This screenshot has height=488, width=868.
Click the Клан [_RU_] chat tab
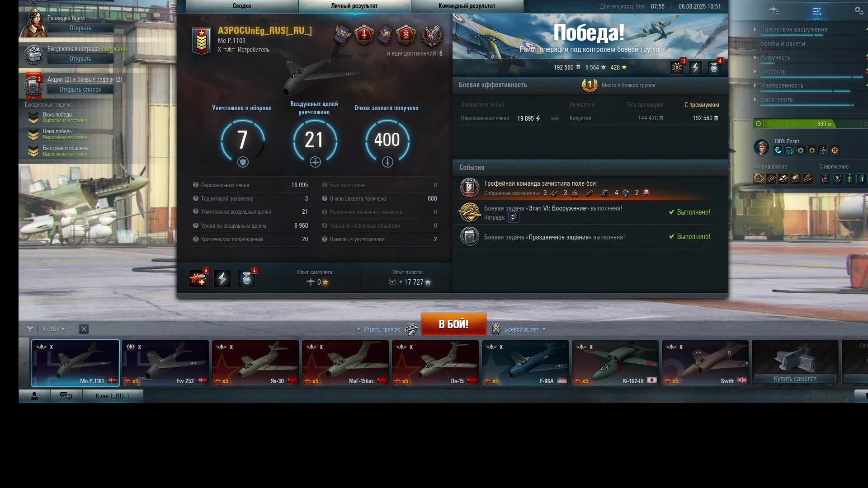click(112, 396)
